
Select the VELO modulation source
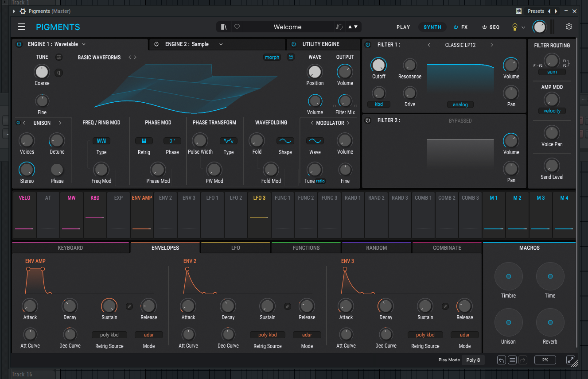(25, 215)
